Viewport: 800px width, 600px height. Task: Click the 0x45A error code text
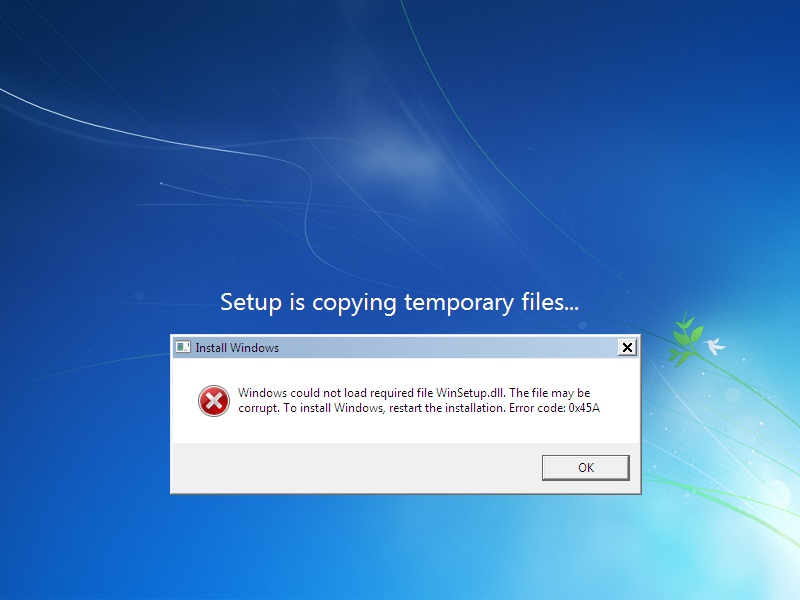click(x=584, y=408)
